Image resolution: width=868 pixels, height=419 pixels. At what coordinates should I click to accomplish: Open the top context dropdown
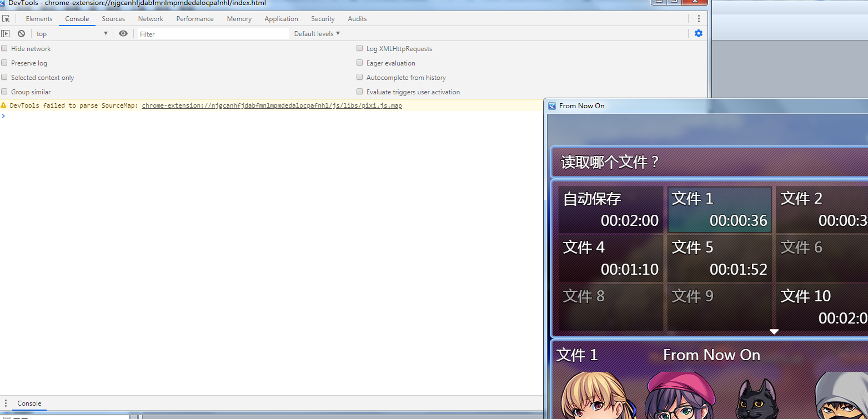point(72,34)
